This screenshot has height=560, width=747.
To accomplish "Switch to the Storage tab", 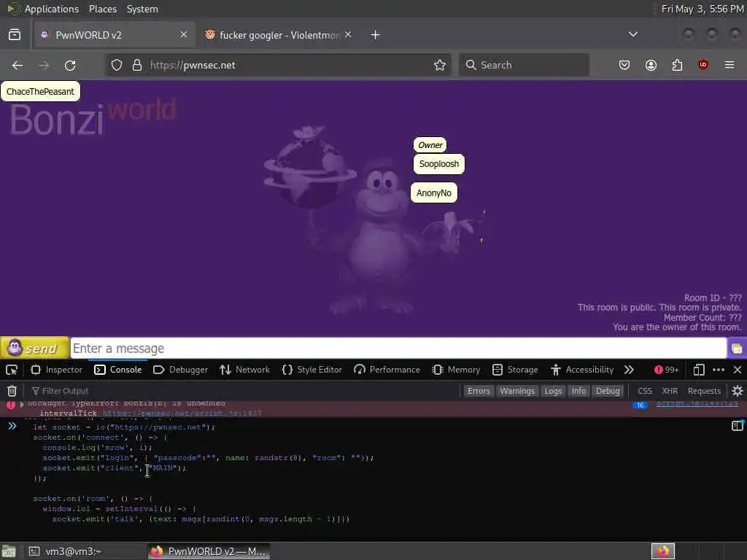I will 515,370.
